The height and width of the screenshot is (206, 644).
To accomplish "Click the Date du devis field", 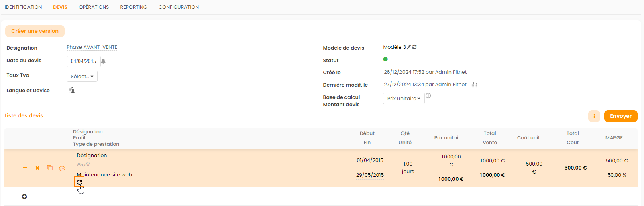I will 84,61.
